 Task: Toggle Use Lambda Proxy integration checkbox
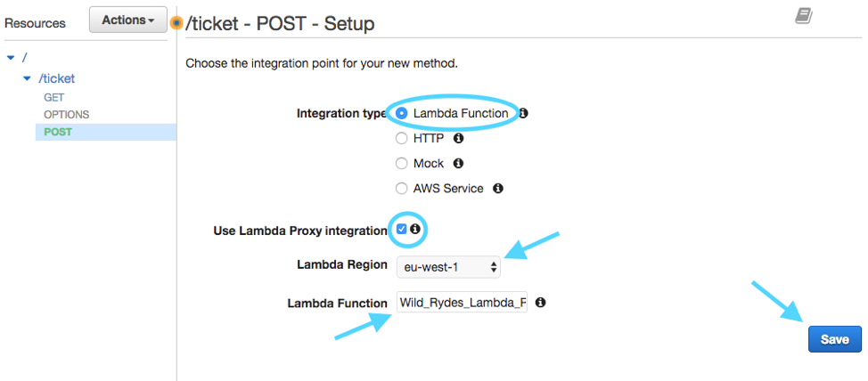[402, 229]
